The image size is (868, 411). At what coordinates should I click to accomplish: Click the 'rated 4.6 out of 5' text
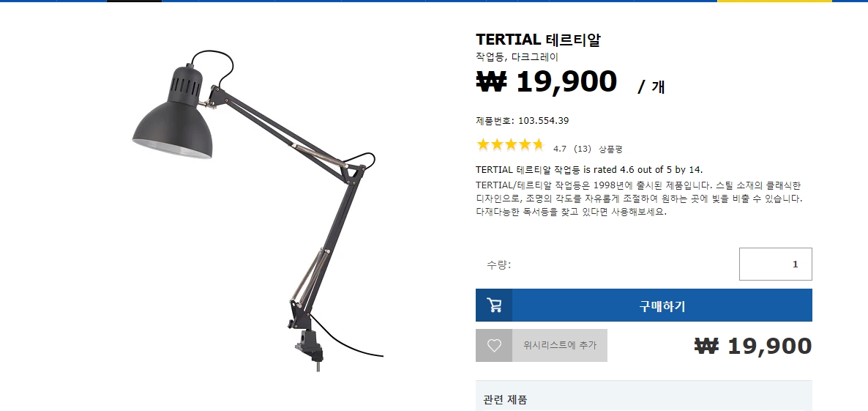[626, 169]
